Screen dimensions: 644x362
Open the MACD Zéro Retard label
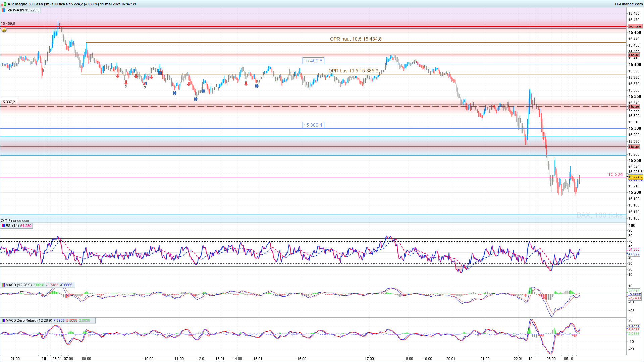[x=29, y=320]
